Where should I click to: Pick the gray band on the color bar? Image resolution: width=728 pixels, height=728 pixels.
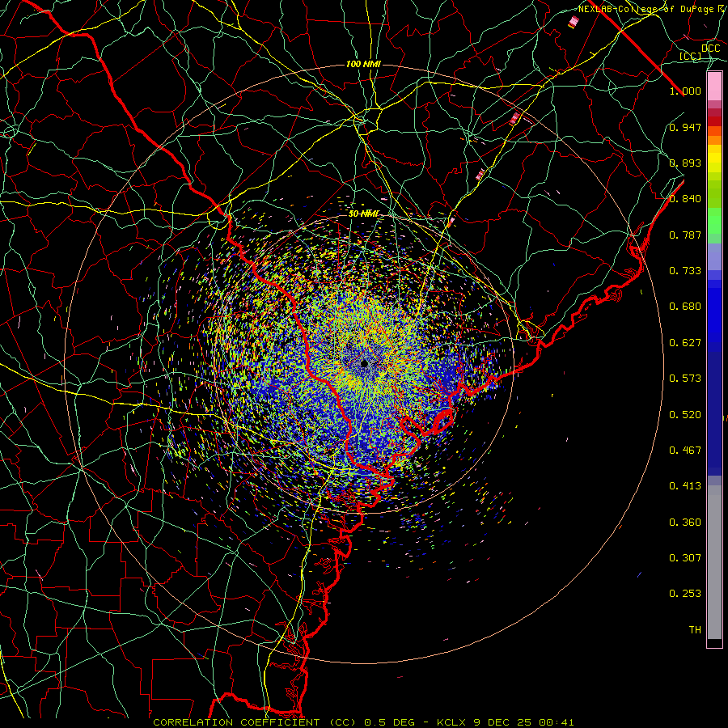tap(714, 562)
